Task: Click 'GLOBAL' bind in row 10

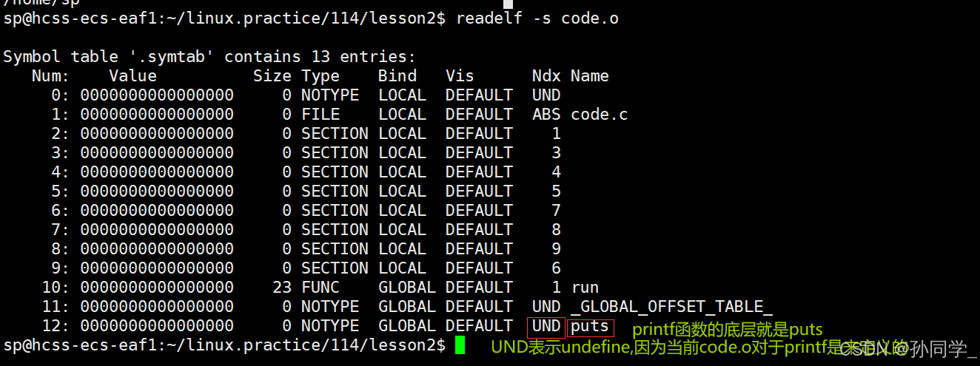Action: tap(407, 288)
